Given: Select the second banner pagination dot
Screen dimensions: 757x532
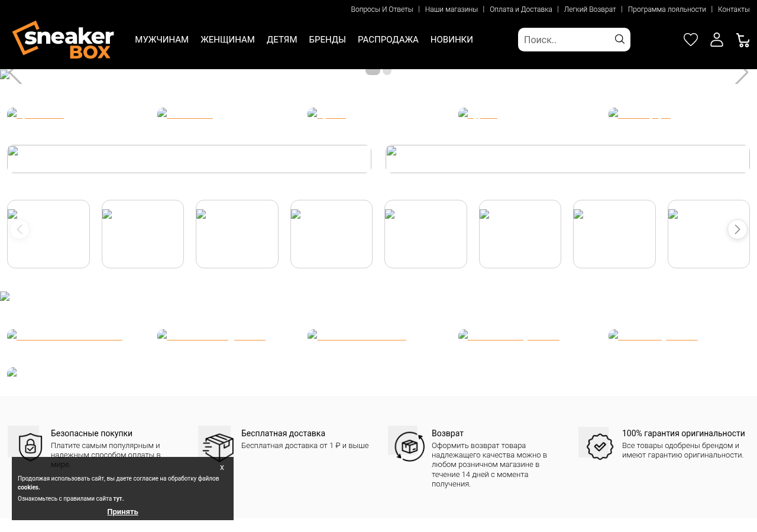Looking at the screenshot, I should click(387, 71).
